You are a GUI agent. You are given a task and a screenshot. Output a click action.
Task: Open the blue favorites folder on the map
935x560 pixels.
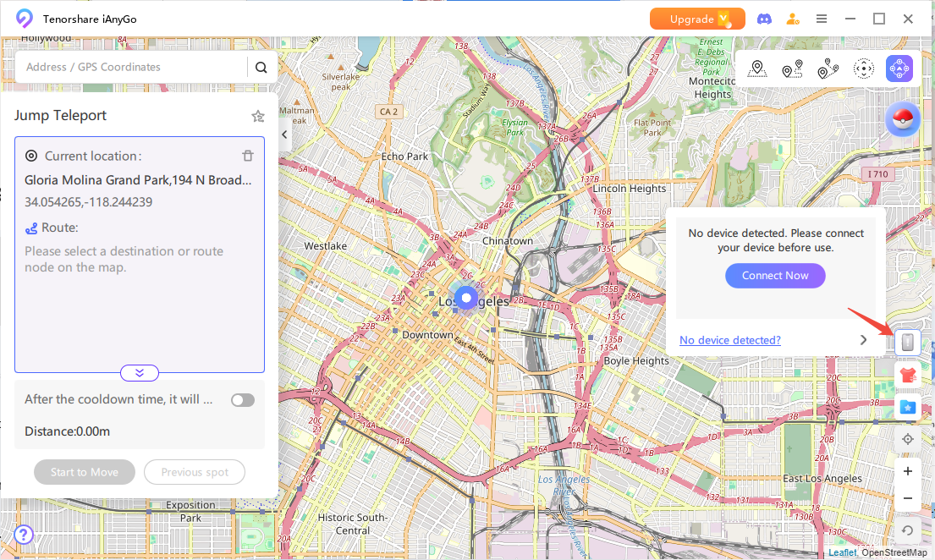[x=907, y=407]
